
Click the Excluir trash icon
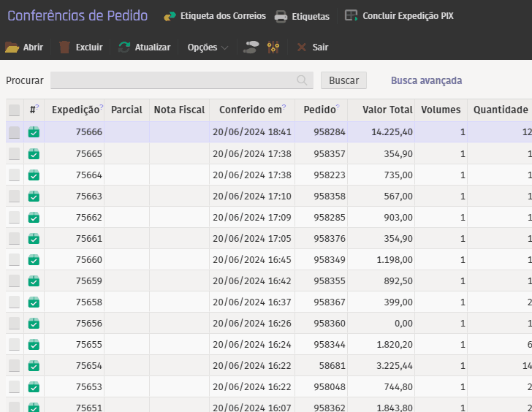tap(64, 47)
